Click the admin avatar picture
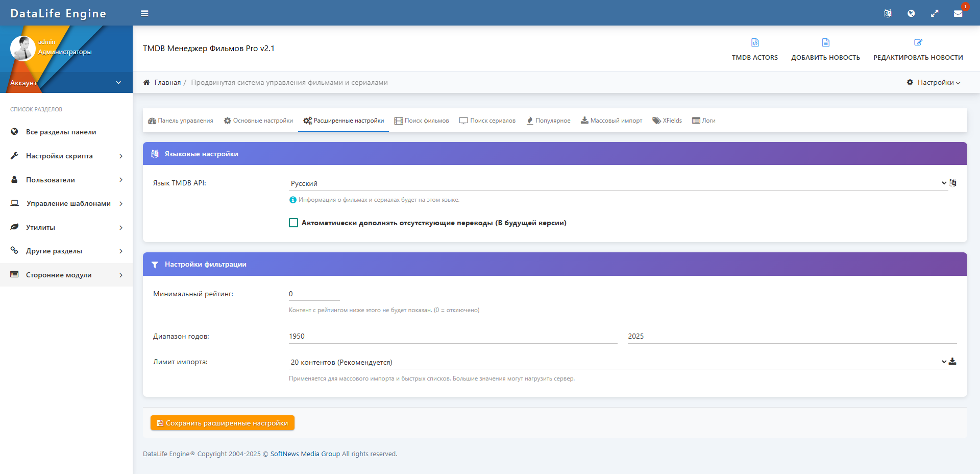This screenshot has height=474, width=980. click(22, 49)
